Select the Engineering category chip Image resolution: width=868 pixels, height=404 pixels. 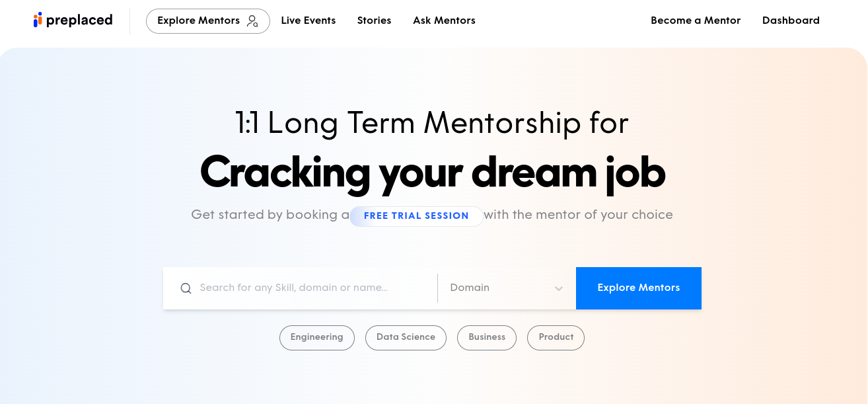click(x=317, y=338)
